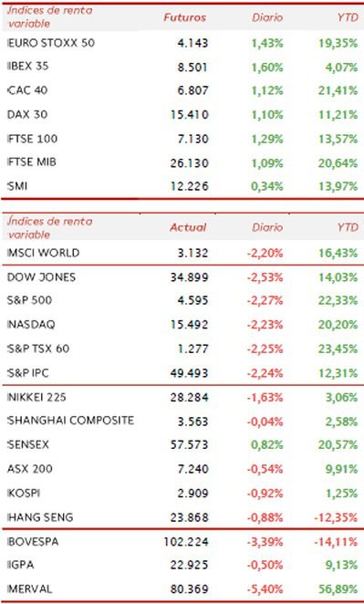Select the SHANGHAI COMPOSITE index name
The height and width of the screenshot is (604, 364).
[x=70, y=421]
